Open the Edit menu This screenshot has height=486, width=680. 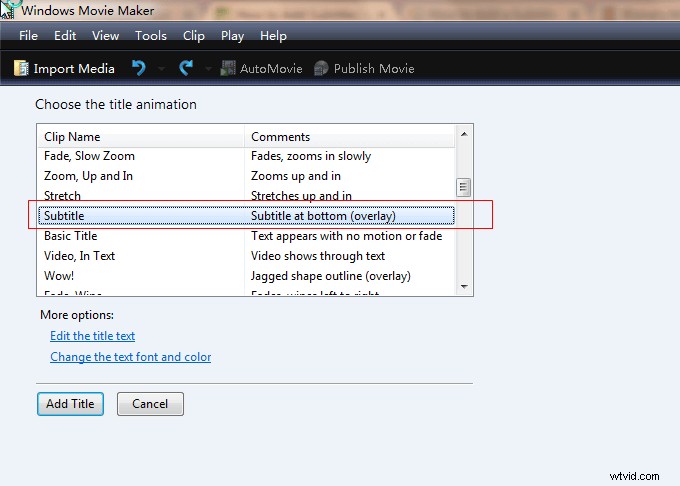tap(65, 36)
